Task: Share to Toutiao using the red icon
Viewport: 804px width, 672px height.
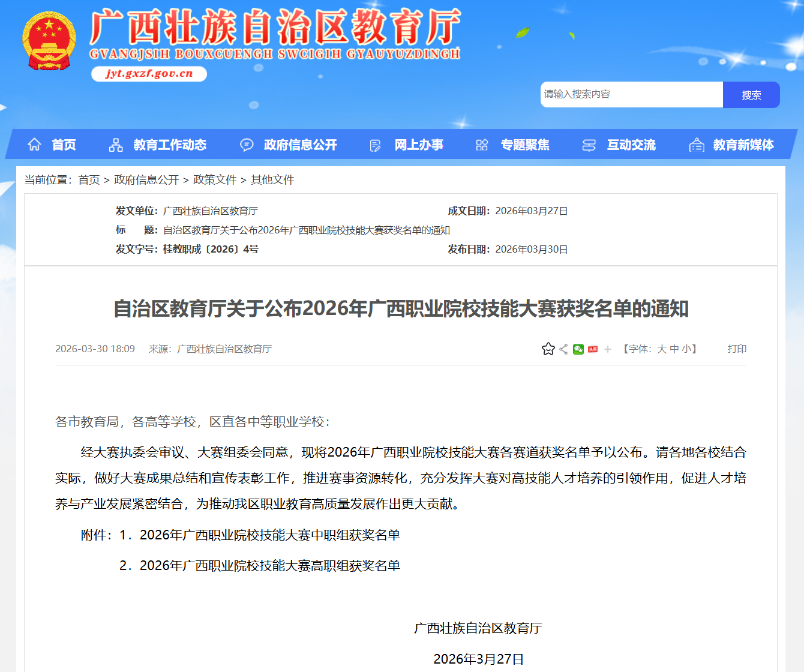Action: pos(593,349)
